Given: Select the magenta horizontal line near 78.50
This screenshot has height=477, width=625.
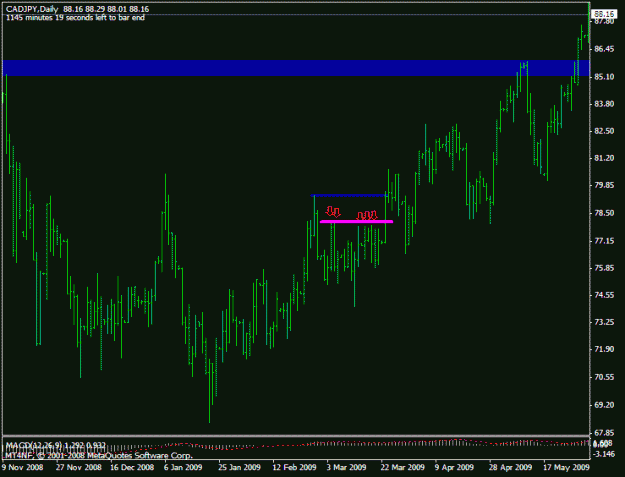Looking at the screenshot, I should 356,222.
